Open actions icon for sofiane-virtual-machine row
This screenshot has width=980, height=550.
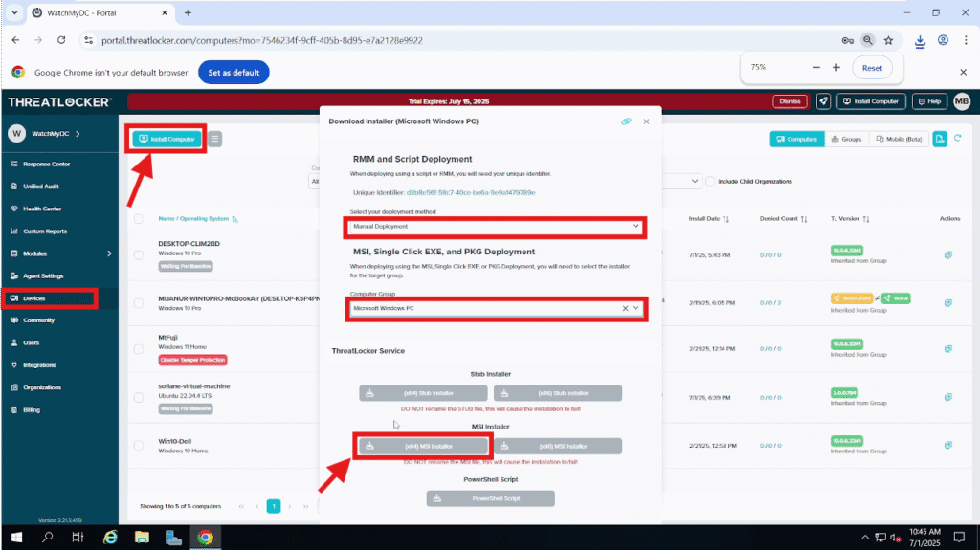pos(948,398)
